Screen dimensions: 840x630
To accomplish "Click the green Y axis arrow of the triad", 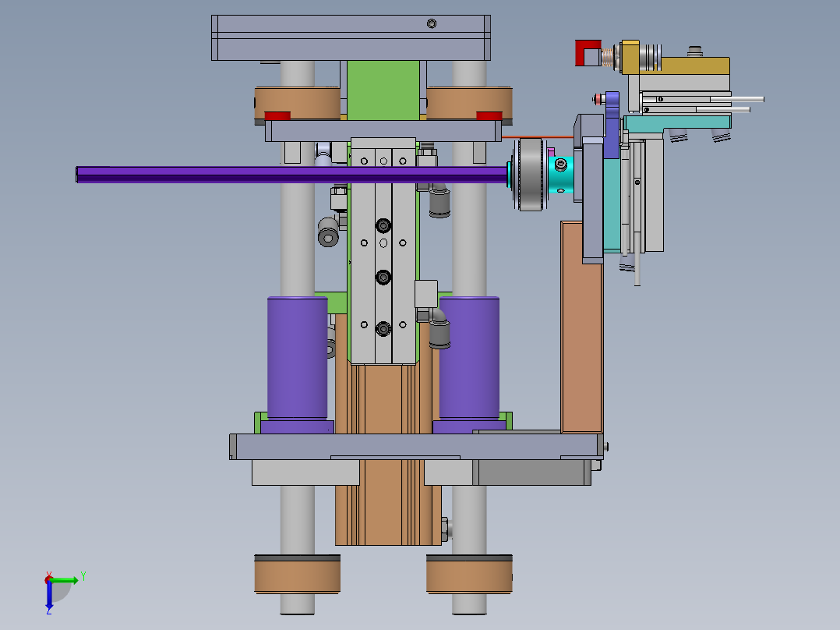I will [x=67, y=580].
